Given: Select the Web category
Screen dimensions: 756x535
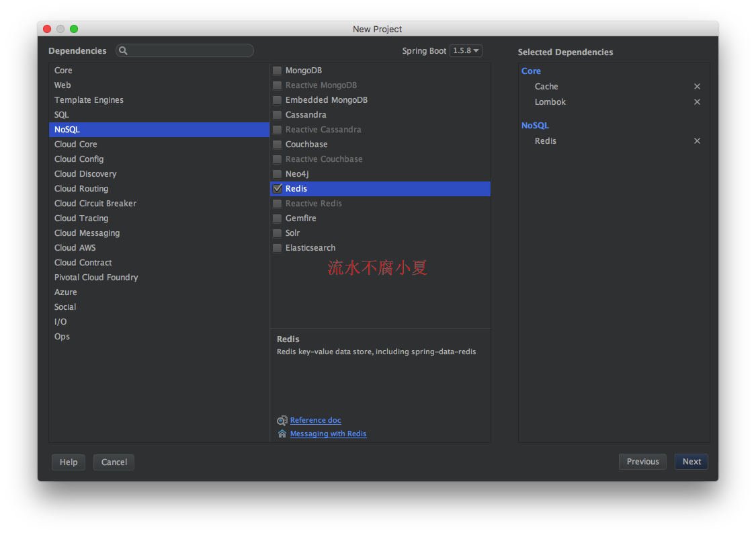Looking at the screenshot, I should click(x=159, y=85).
